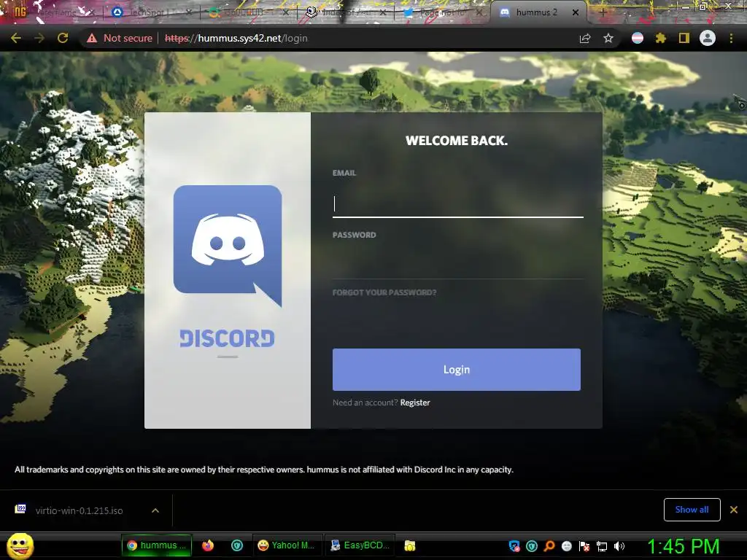Click the pink and blue striped extension icon

pos(638,38)
